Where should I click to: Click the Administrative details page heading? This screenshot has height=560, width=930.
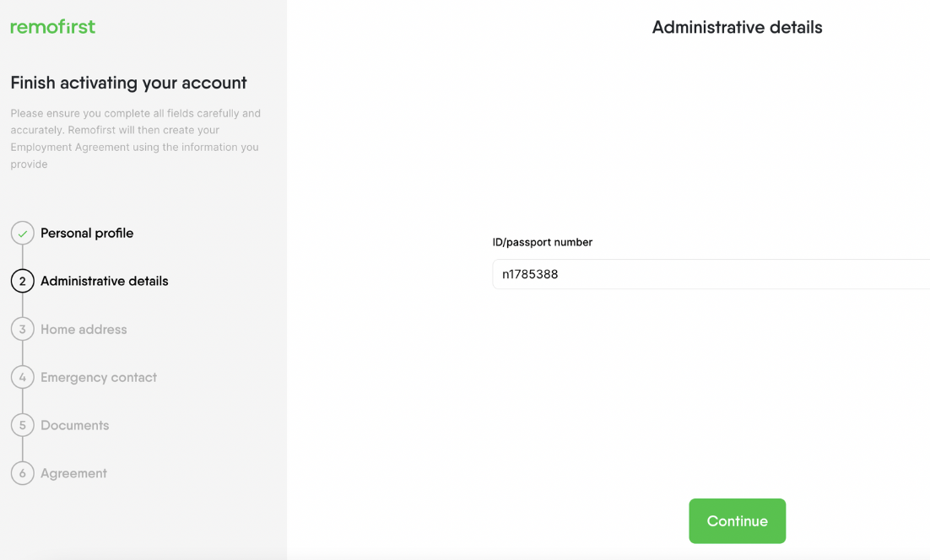pyautogui.click(x=738, y=27)
